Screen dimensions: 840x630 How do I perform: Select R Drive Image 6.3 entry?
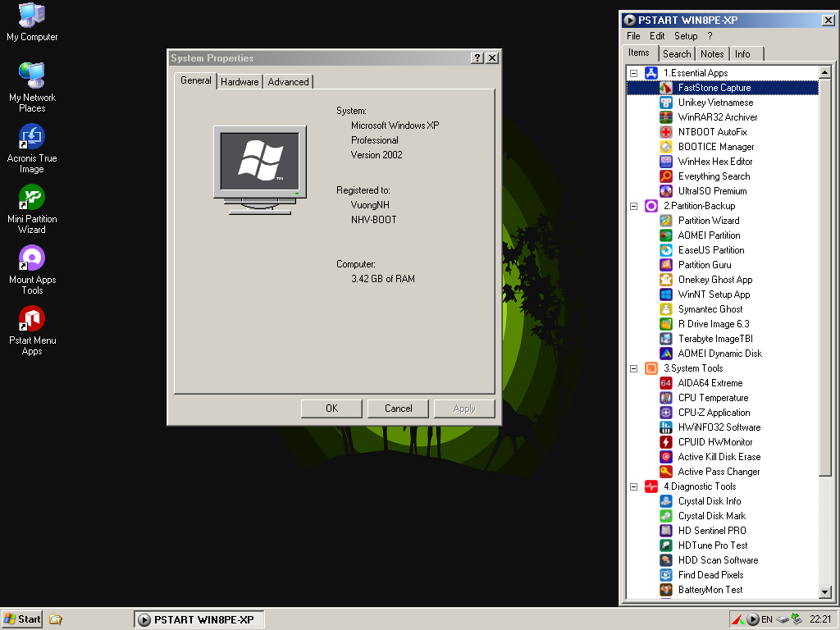(x=713, y=324)
